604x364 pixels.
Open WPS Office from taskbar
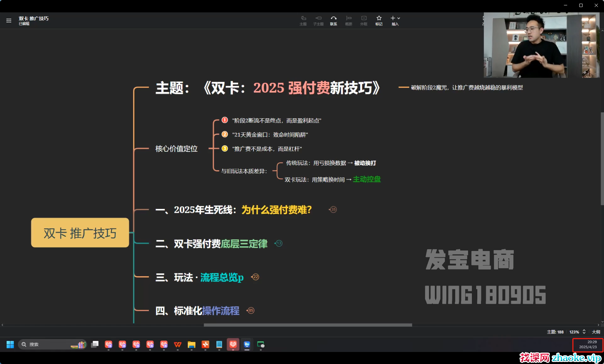click(178, 344)
